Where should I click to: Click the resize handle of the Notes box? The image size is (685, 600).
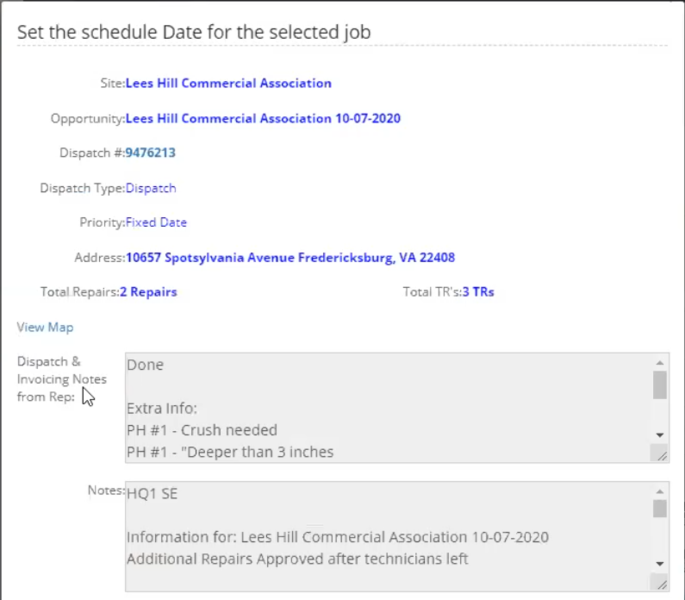(x=660, y=584)
